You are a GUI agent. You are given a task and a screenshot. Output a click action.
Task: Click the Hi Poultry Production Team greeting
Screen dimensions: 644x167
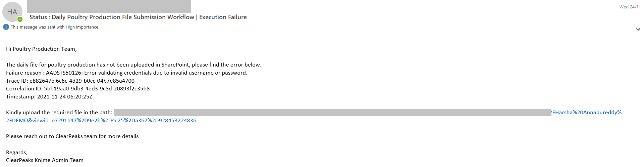(41, 49)
